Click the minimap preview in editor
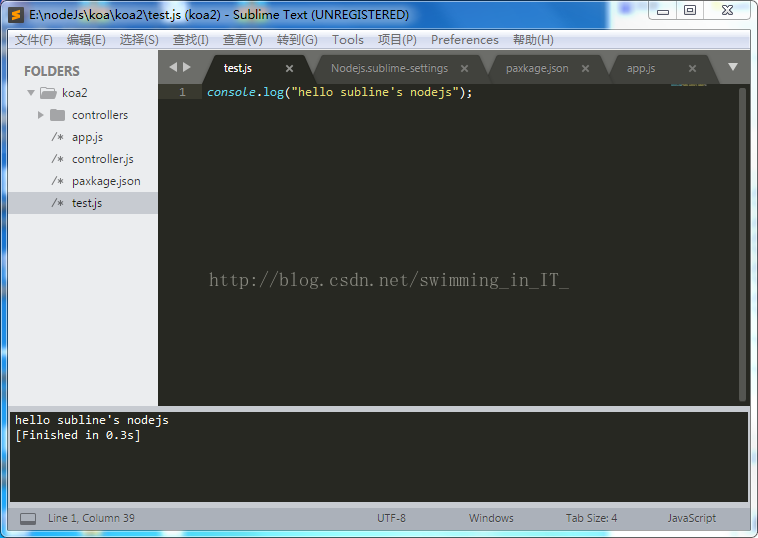The image size is (758, 538). [x=688, y=86]
